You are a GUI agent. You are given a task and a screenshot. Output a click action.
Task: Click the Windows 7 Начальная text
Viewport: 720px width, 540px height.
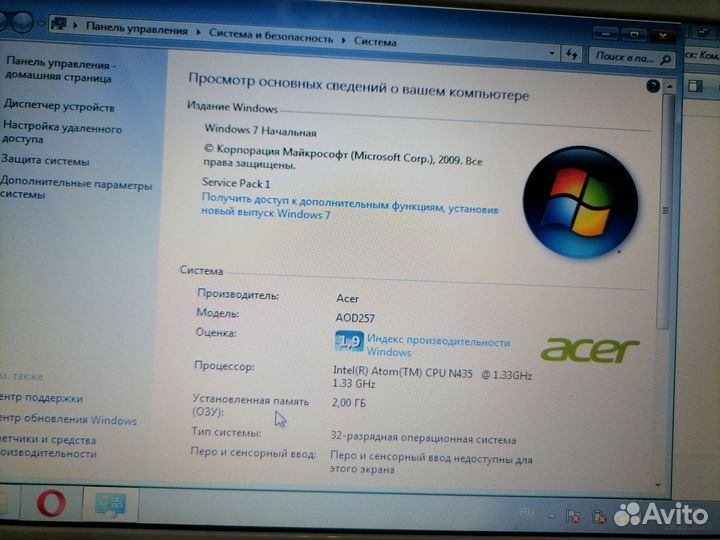260,130
